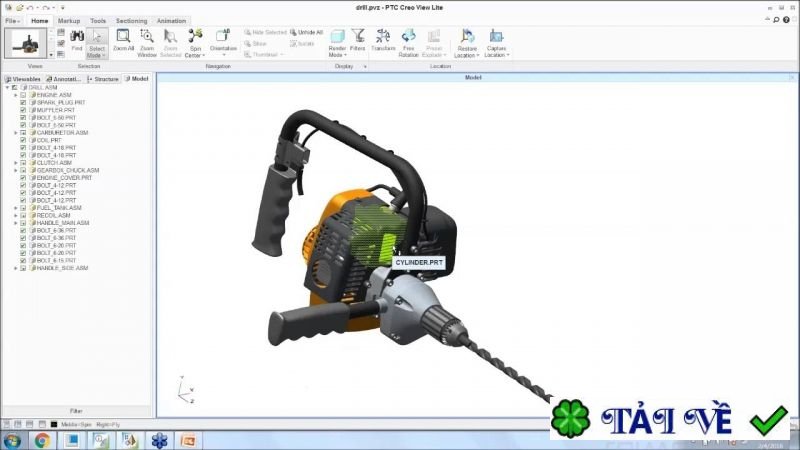Viewport: 800px width, 450px height.
Task: Expand the ENGINE.ASM tree node
Action: click(x=16, y=95)
